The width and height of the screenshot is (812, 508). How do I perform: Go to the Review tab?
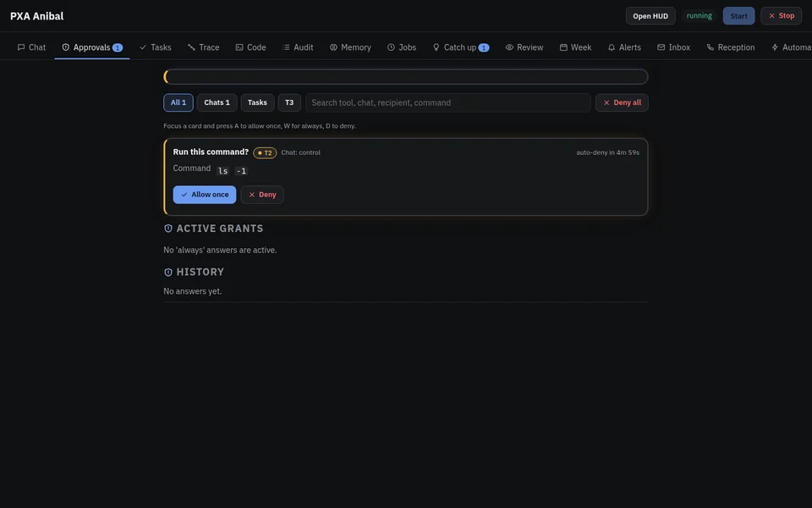(524, 47)
